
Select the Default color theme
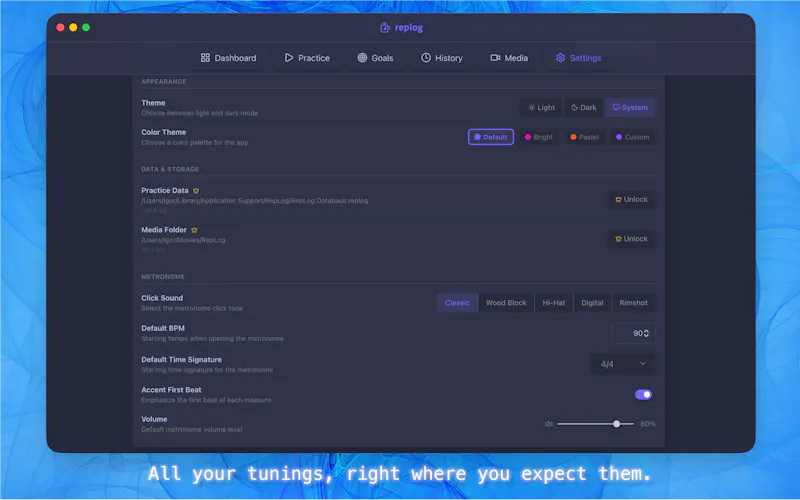pos(491,137)
